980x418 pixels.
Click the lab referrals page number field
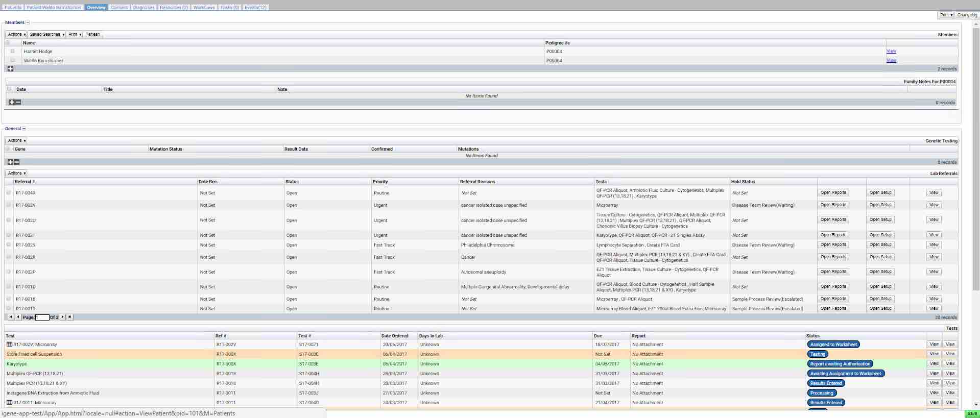pos(42,317)
